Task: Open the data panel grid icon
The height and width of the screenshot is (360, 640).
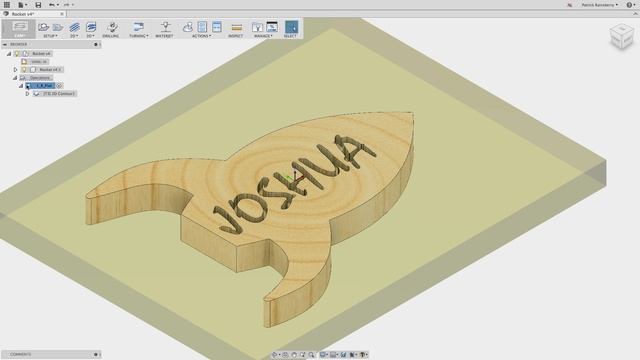Action: point(7,5)
